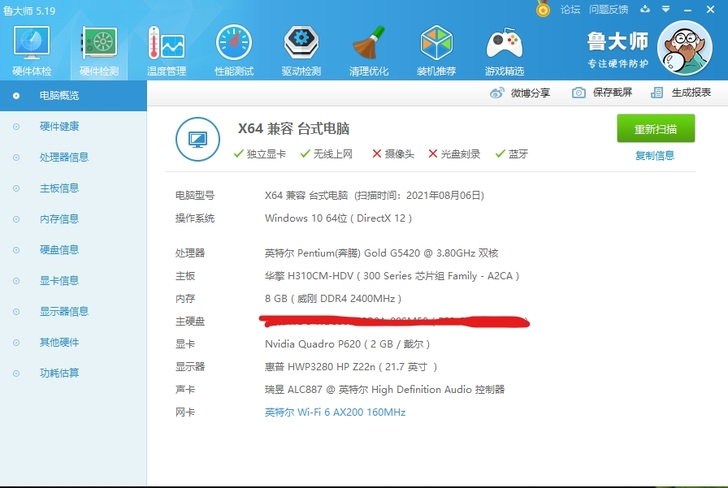
Task: Open 论坛 forum link
Action: [x=570, y=9]
